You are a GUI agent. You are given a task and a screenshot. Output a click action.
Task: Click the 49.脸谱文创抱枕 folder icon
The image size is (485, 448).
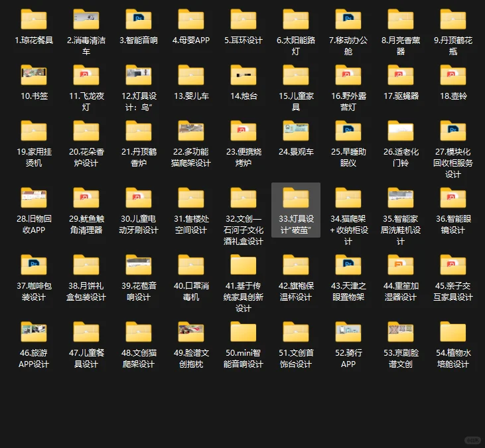[191, 332]
